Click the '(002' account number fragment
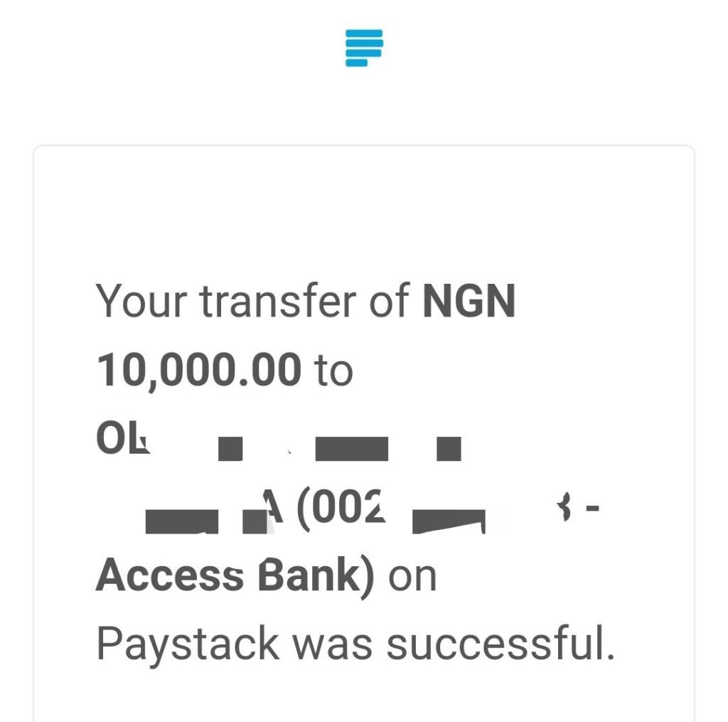 coord(341,510)
